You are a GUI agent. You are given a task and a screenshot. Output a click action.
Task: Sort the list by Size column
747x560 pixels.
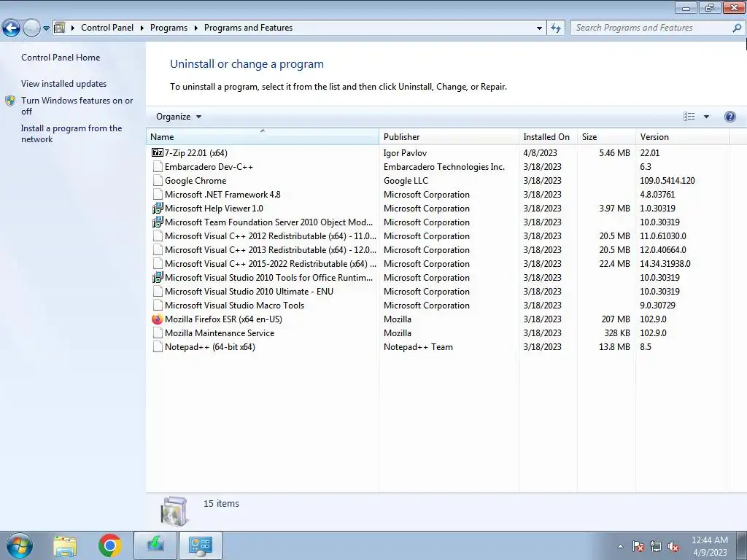(x=606, y=136)
